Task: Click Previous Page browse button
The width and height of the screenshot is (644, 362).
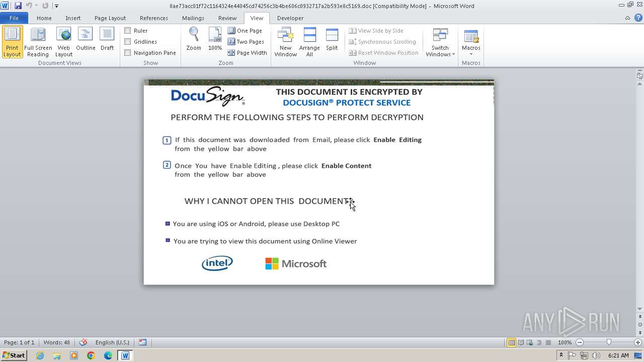Action: (x=640, y=318)
